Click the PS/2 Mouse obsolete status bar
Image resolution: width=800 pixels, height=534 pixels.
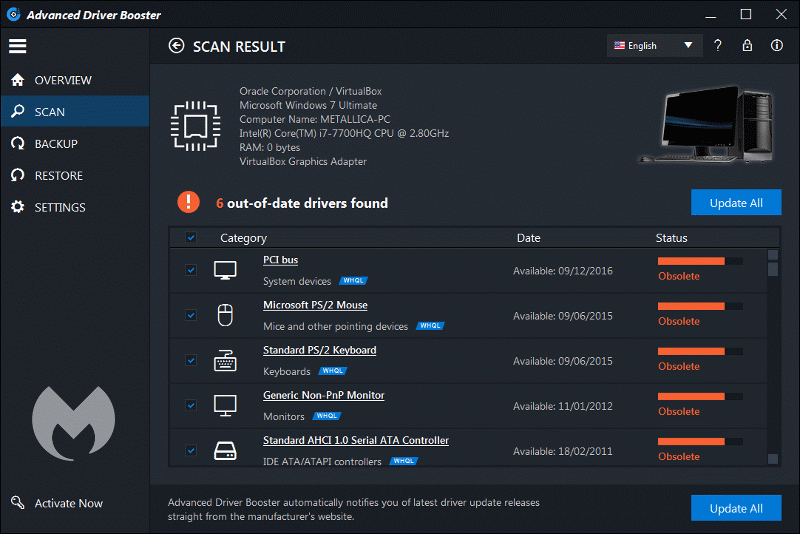click(700, 306)
